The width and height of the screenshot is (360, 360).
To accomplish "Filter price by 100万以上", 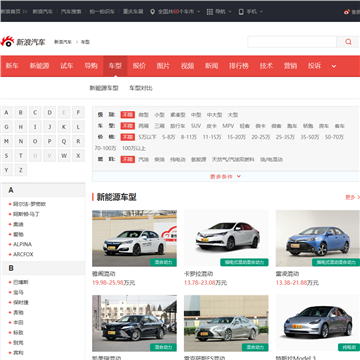I will (x=134, y=148).
